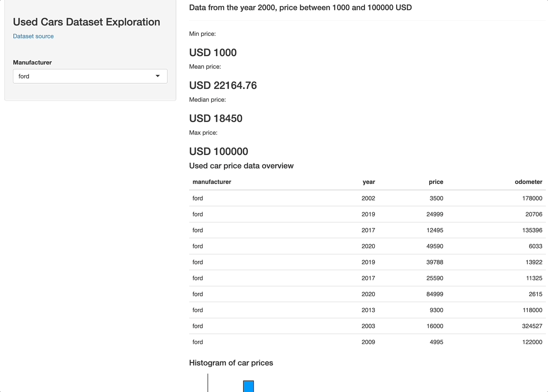This screenshot has height=392, width=548.
Task: Click the odometer column header
Action: click(x=529, y=182)
